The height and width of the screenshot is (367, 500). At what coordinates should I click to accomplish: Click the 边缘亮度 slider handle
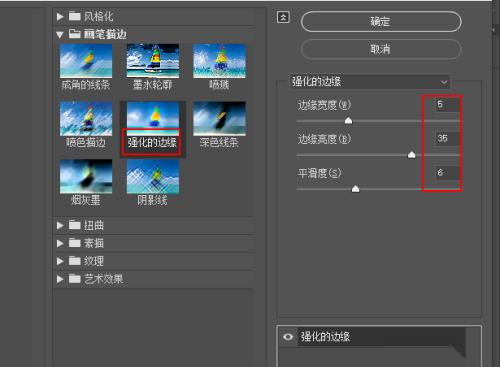(412, 155)
